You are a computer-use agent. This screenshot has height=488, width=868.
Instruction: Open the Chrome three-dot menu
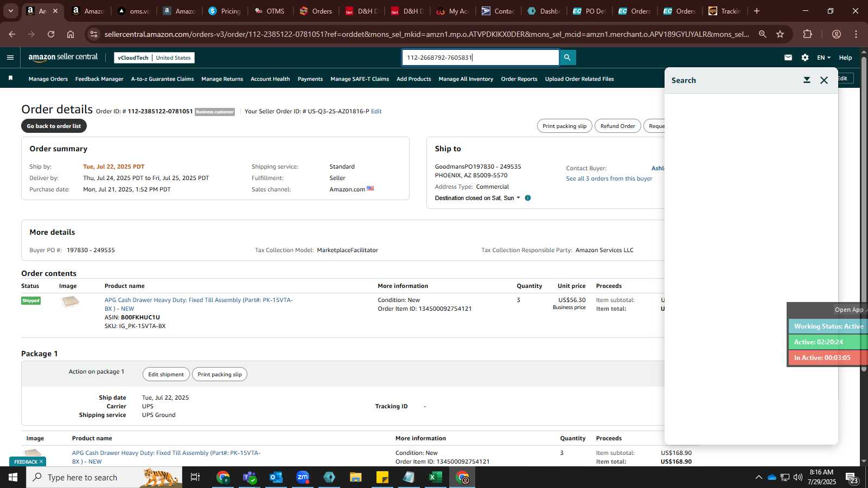click(x=856, y=34)
